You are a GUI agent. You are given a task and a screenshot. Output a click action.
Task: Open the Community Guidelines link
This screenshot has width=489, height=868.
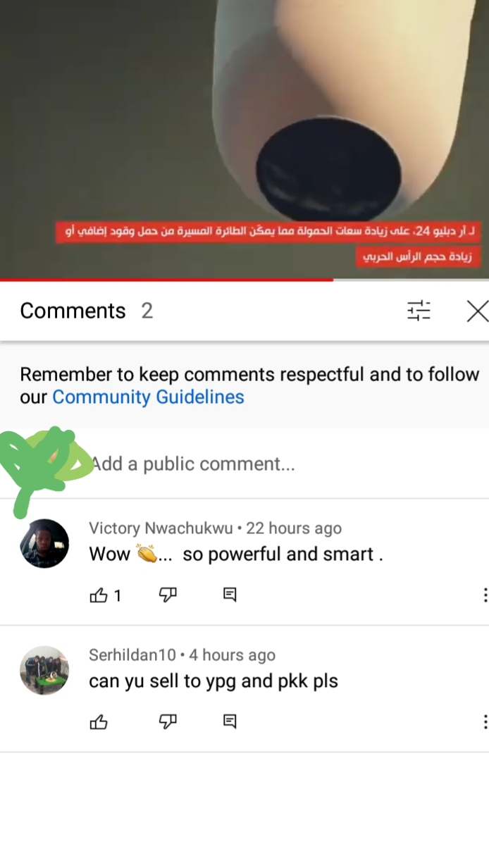pyautogui.click(x=148, y=397)
